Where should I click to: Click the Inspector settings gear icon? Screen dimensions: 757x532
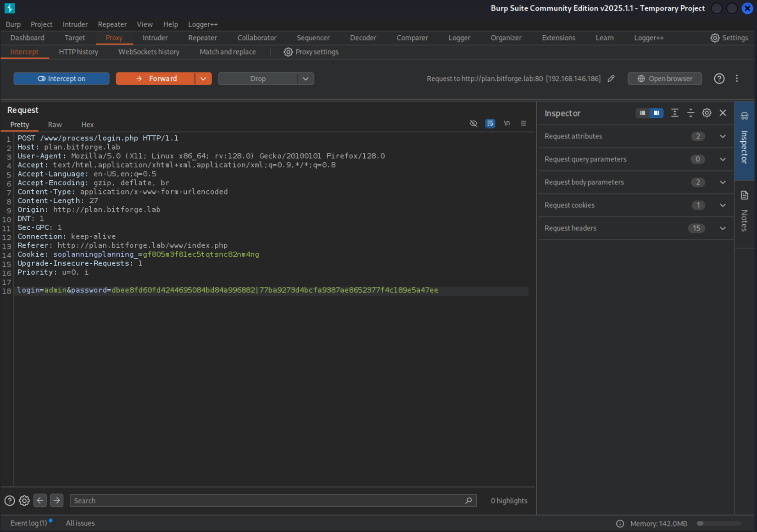[x=707, y=113]
